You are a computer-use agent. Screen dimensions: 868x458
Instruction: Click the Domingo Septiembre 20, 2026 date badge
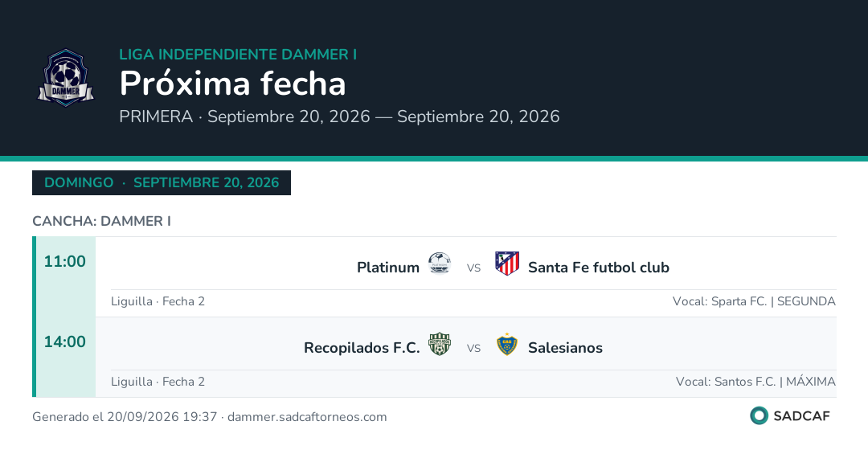tap(162, 182)
